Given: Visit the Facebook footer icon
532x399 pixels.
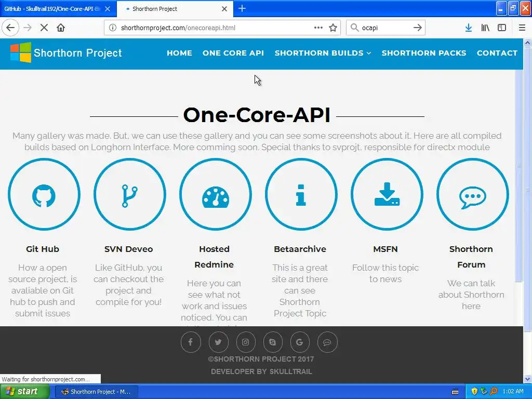Looking at the screenshot, I should pos(191,342).
